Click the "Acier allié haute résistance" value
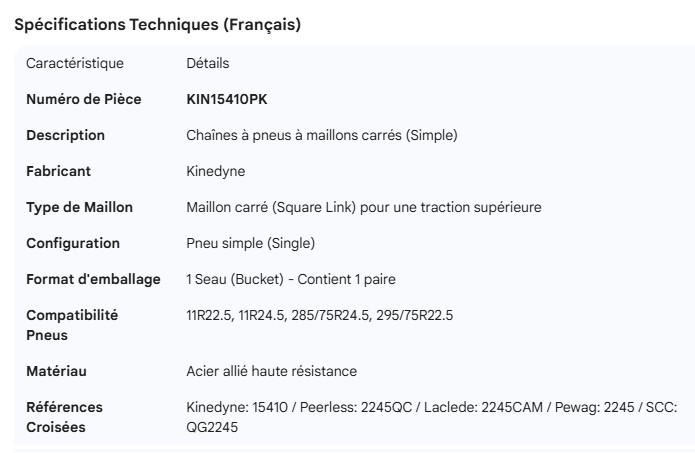The width and height of the screenshot is (695, 453). [x=272, y=371]
